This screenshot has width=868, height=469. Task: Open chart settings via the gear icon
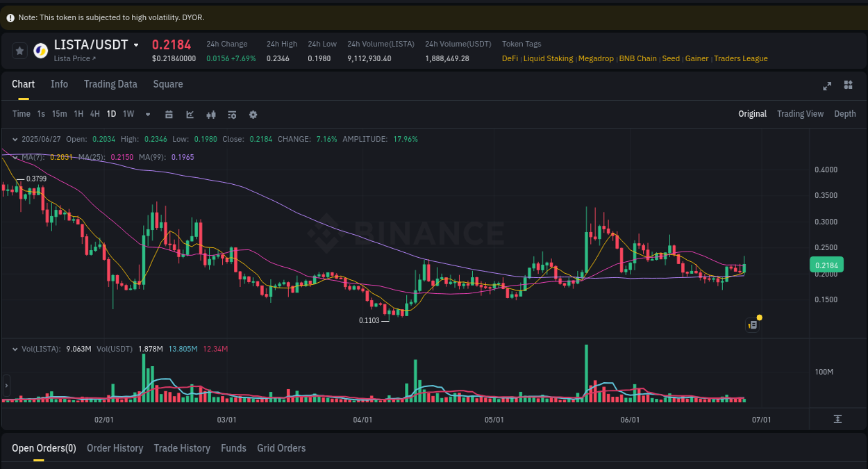(x=253, y=113)
